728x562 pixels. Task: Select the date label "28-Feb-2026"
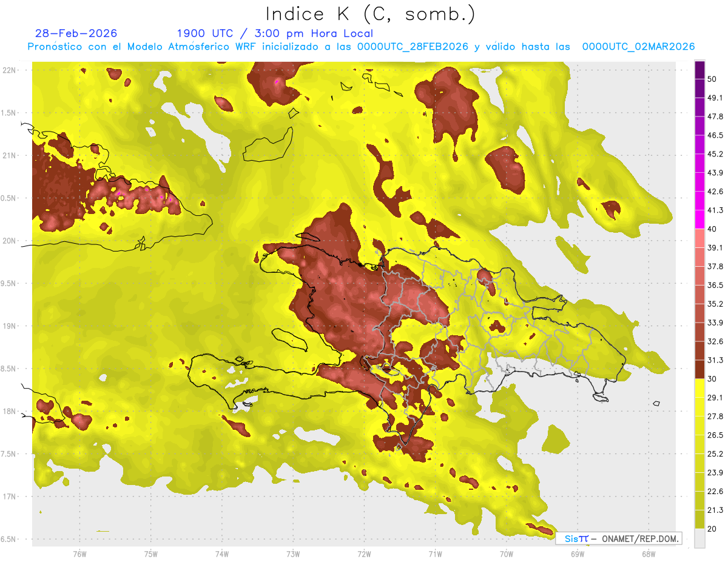(x=76, y=33)
